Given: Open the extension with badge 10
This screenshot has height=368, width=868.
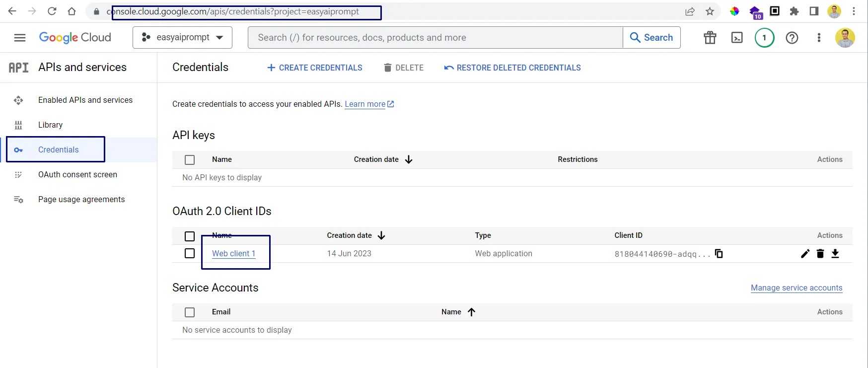Looking at the screenshot, I should tap(755, 12).
